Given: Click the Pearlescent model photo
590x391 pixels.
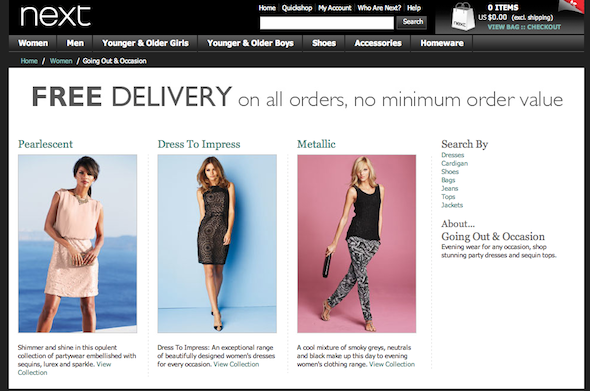Looking at the screenshot, I should click(78, 243).
